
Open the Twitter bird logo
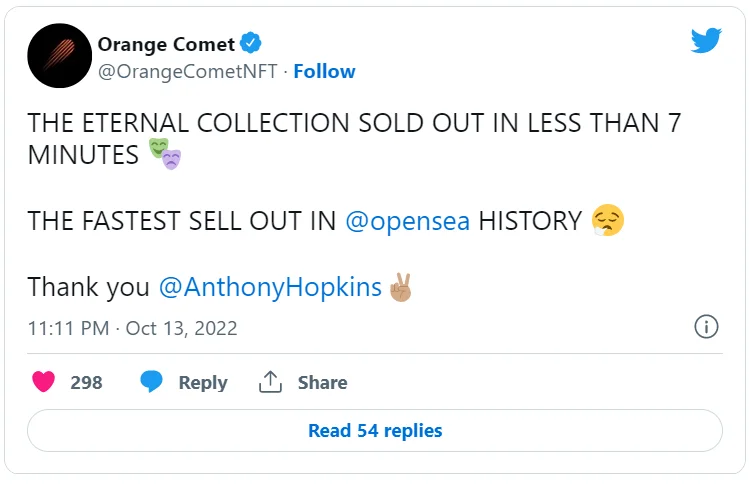point(706,41)
